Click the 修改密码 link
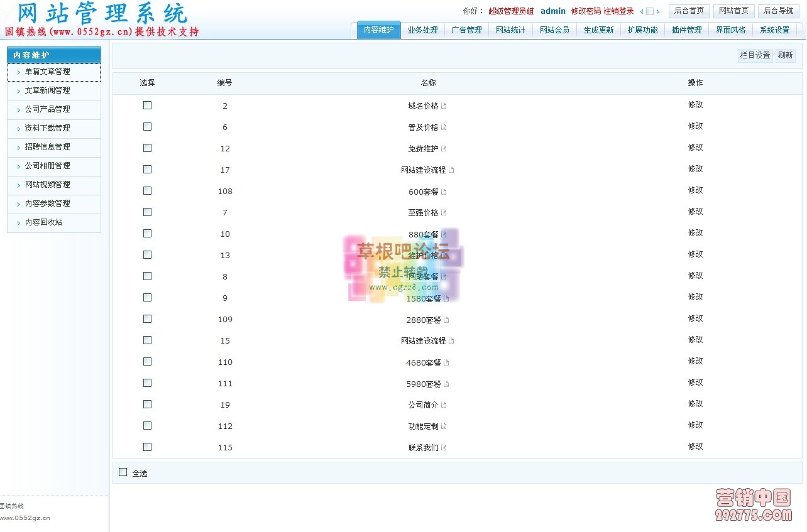Screen dimensions: 807x532 pos(586,11)
